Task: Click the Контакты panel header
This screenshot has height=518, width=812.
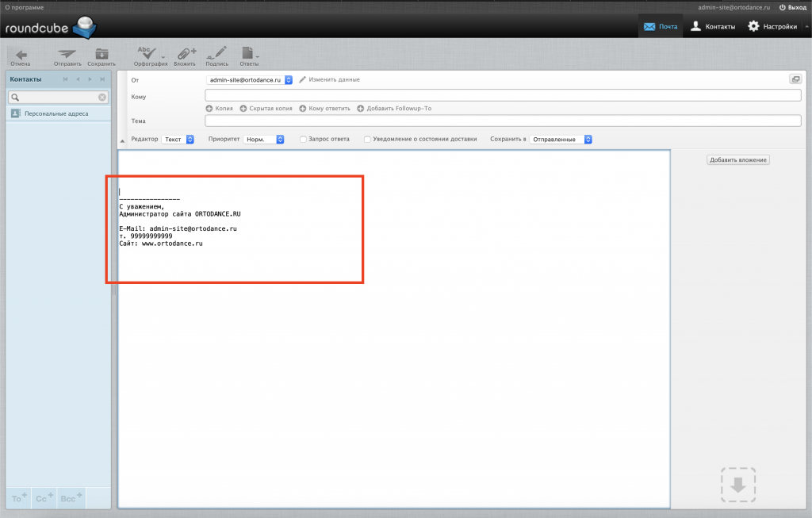Action: tap(25, 79)
